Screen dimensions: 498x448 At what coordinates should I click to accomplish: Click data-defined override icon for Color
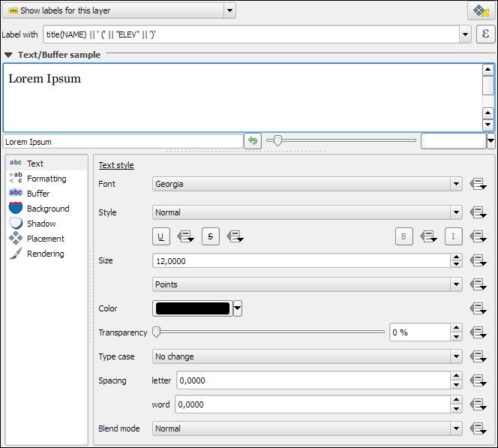point(478,308)
